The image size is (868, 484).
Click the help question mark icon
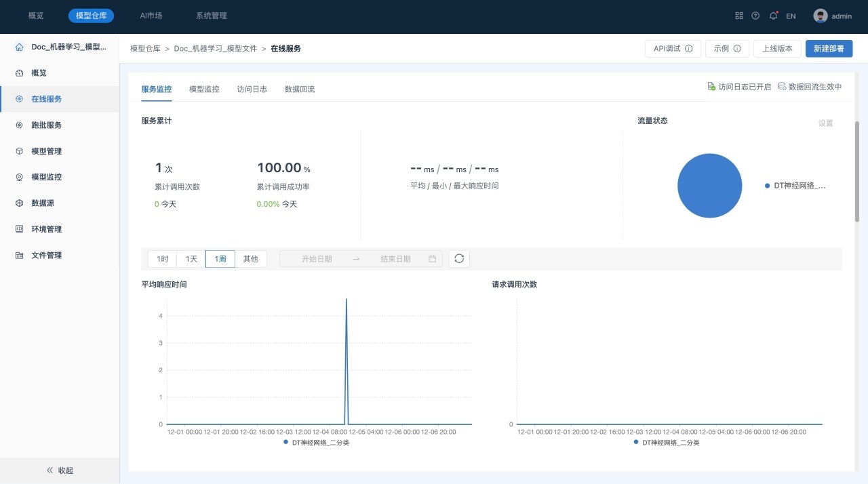[x=755, y=16]
